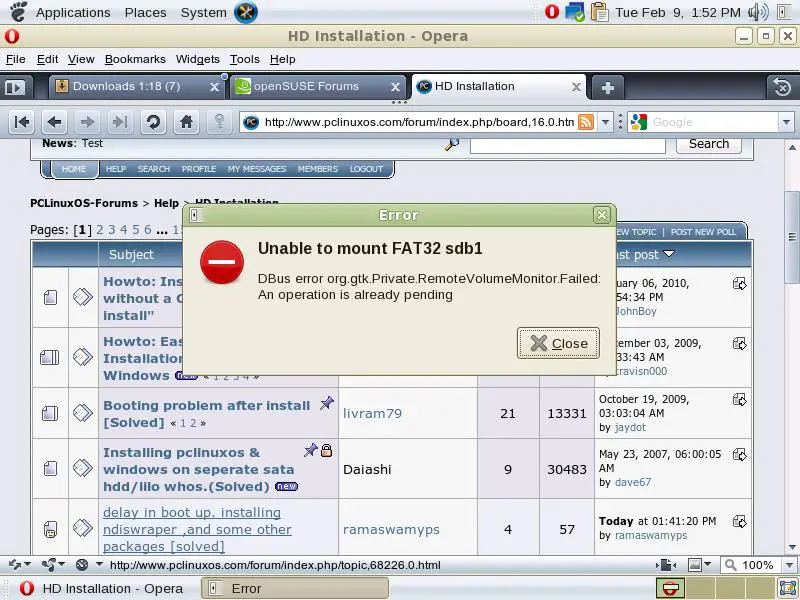
Task: Close the Downloads tab
Action: [214, 87]
